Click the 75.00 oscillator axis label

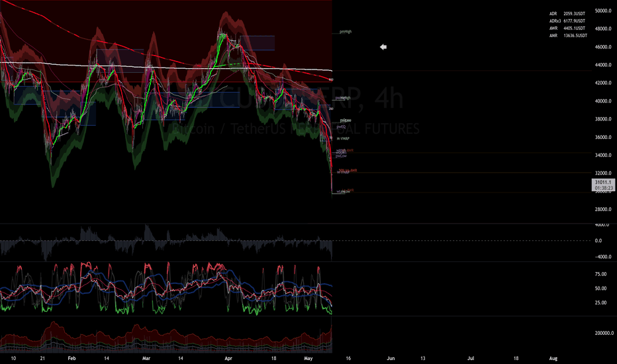click(x=600, y=274)
